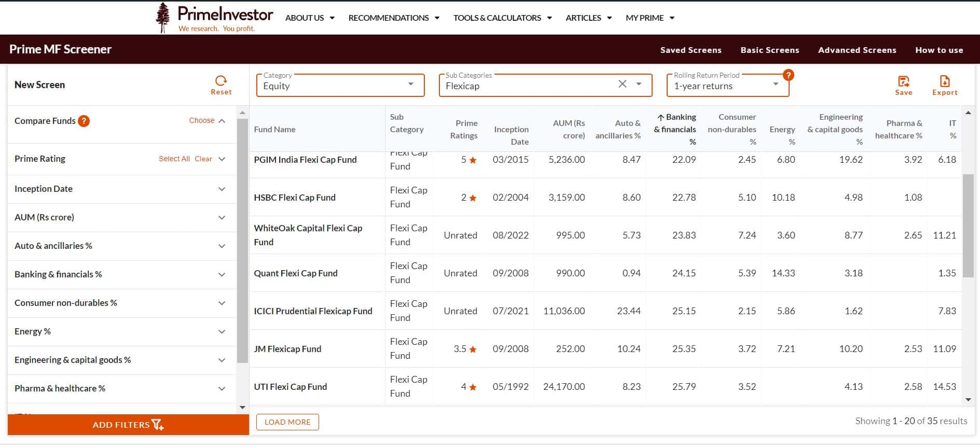Sort by Pharma & healthcare % column
The width and height of the screenshot is (980, 448).
coord(899,129)
